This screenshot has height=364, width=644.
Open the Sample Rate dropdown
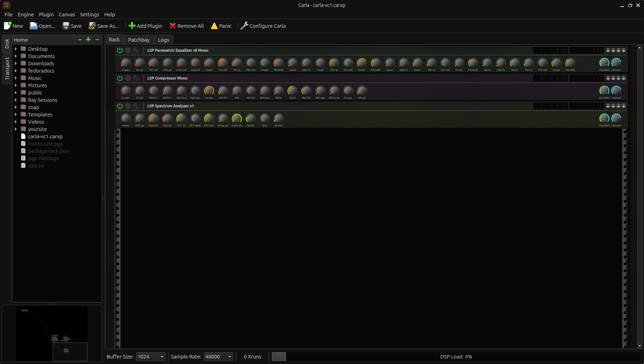(x=218, y=357)
